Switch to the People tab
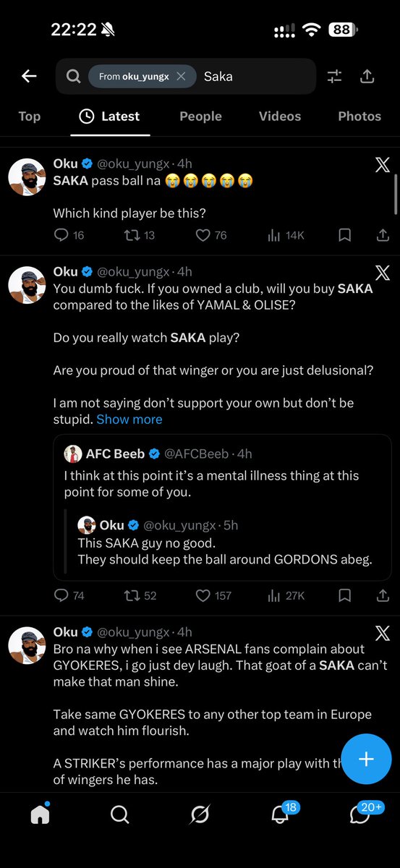 (x=200, y=116)
